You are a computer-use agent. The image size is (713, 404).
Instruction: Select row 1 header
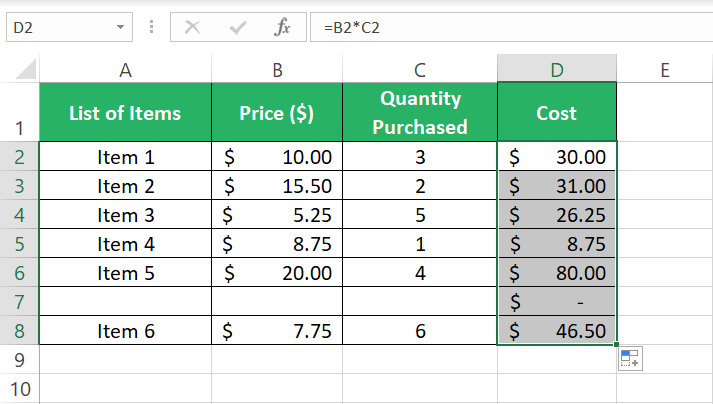[20, 113]
